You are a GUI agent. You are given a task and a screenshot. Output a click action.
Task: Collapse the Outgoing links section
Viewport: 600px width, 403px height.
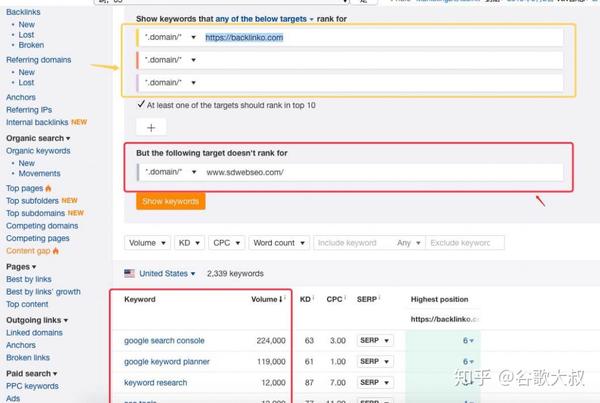[x=37, y=320]
